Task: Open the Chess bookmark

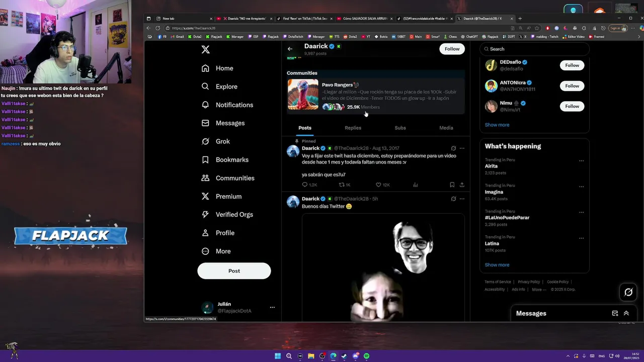Action: 450,37
